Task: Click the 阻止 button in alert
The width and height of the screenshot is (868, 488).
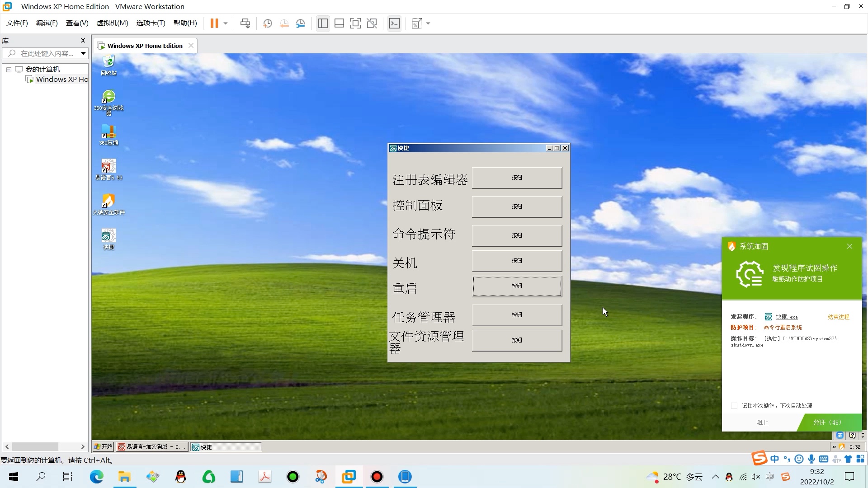Action: tap(762, 422)
